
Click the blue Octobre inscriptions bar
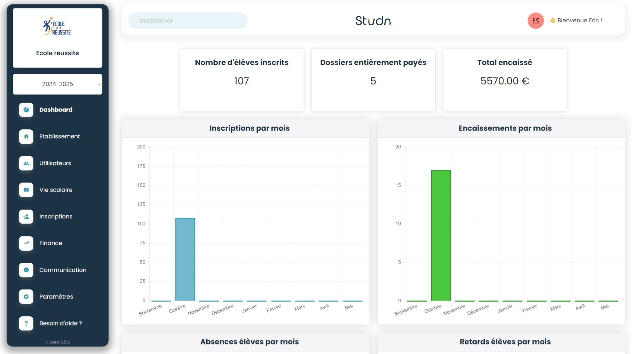(x=185, y=259)
